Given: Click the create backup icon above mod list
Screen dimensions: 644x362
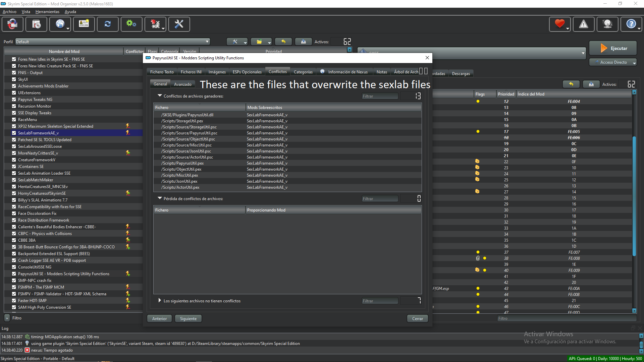Looking at the screenshot, I should pos(303,42).
